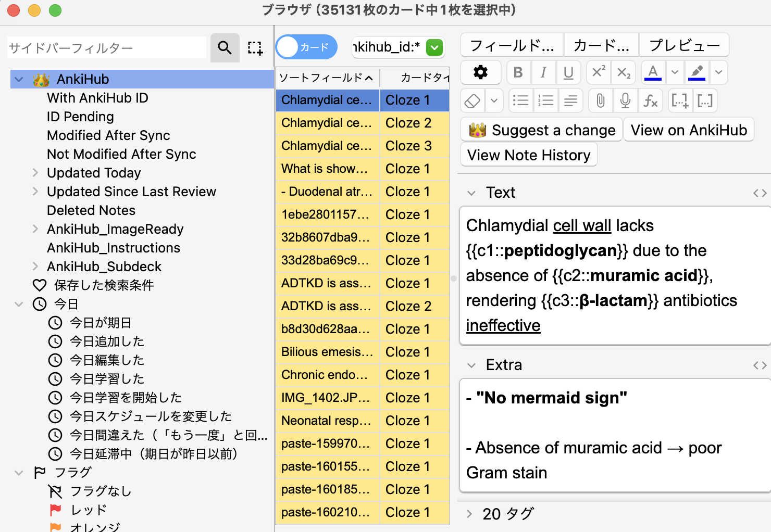Toggle the カード/note switch
This screenshot has height=532, width=771.
[306, 47]
